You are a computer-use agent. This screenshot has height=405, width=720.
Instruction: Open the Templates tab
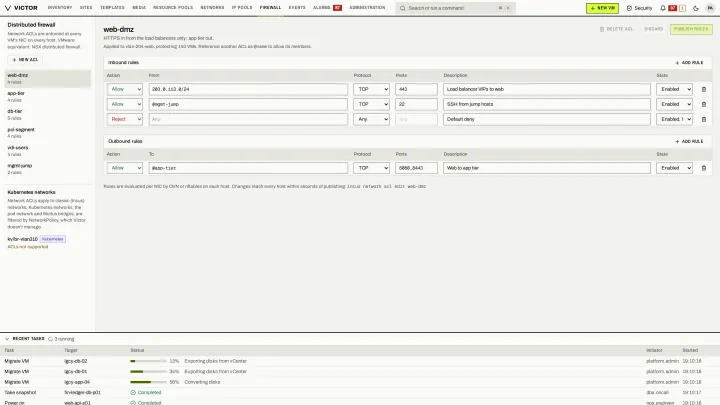(x=112, y=8)
